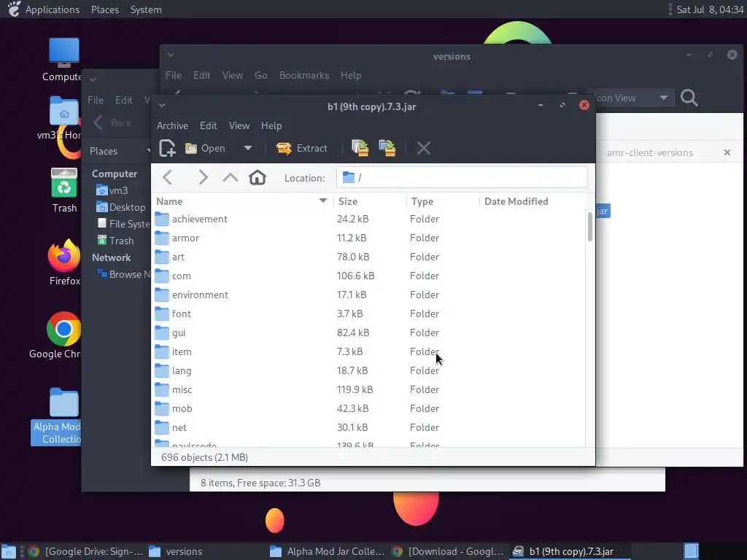Open the Applications menu in top panel
Viewport: 747px width, 560px height.
click(x=52, y=9)
